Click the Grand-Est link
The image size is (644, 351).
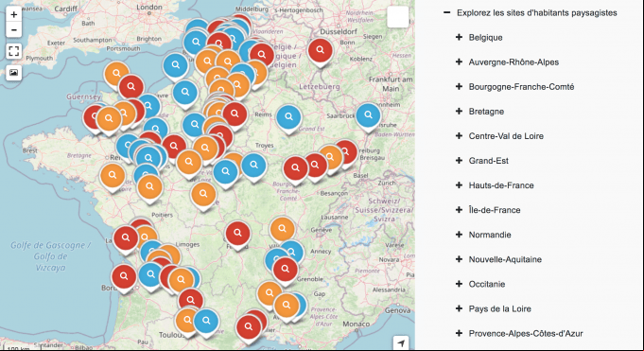[489, 161]
